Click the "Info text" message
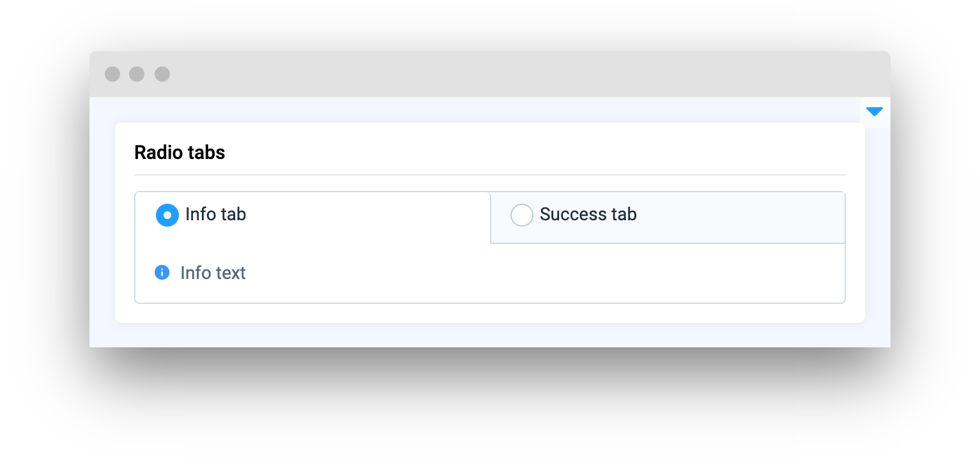Screen dimensions: 980x475 (x=213, y=273)
